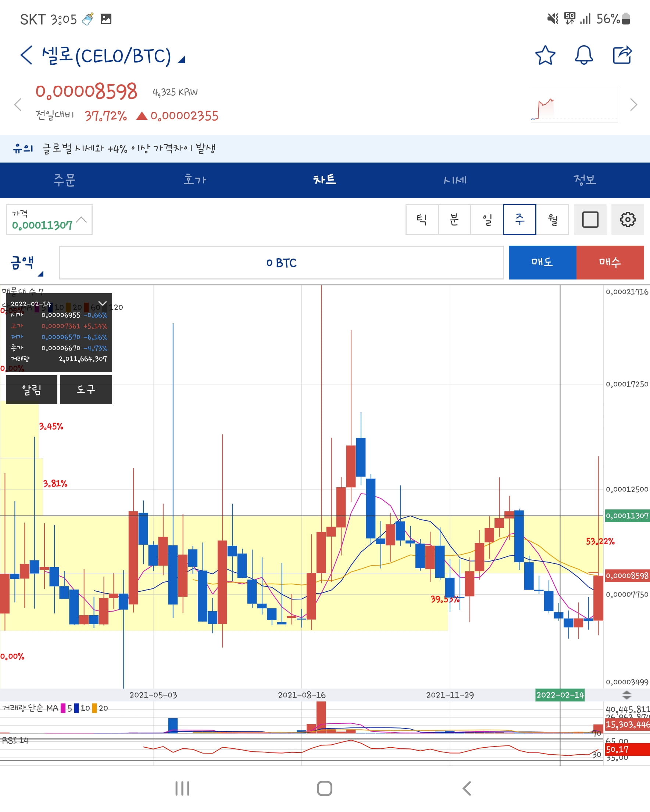Viewport: 650px width, 812px height.
Task: Open recent apps navigation button
Action: 182,788
